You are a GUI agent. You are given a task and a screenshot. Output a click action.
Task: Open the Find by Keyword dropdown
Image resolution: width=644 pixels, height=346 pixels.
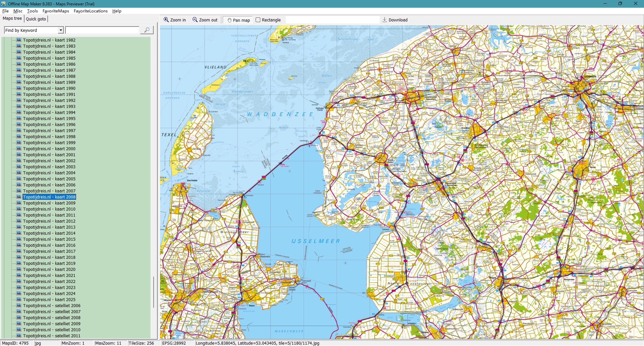(61, 30)
